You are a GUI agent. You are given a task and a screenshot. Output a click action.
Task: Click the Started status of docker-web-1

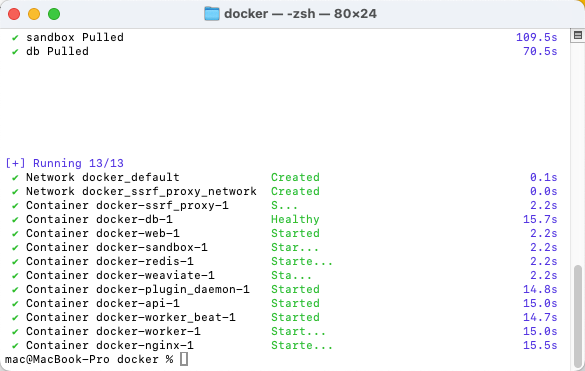click(295, 233)
